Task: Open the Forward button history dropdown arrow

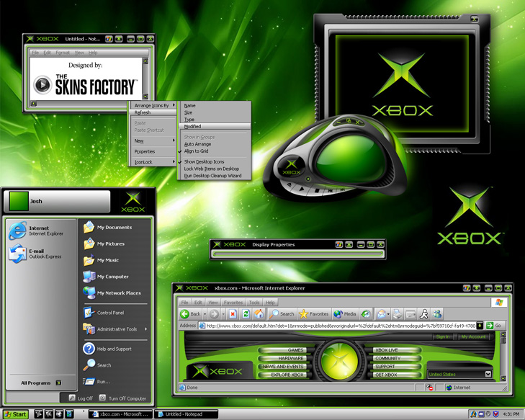Action: point(223,314)
